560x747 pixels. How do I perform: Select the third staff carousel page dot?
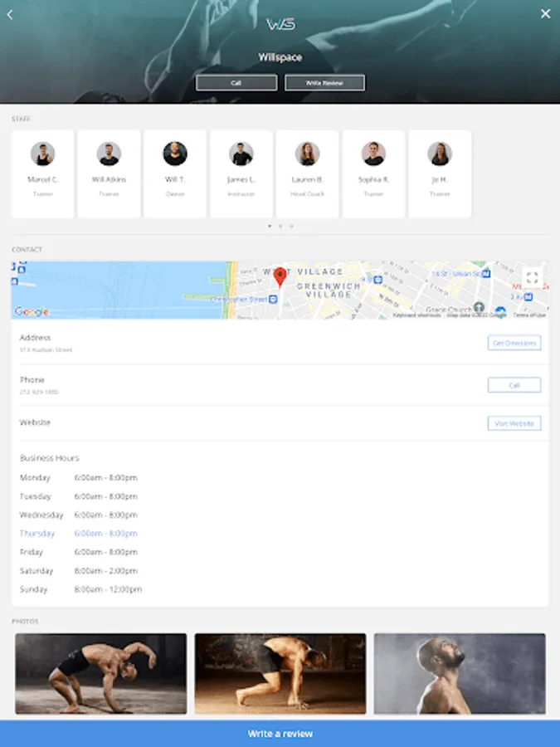click(x=291, y=226)
